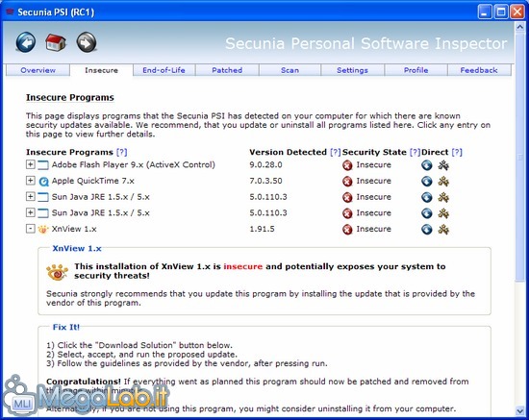Click the scrollbar down arrow
529x420 pixels.
[x=519, y=410]
